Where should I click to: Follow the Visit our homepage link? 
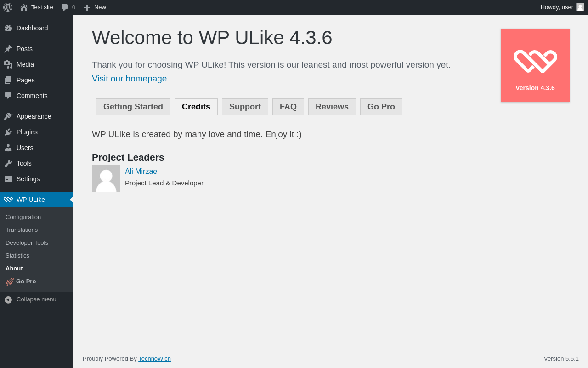pyautogui.click(x=129, y=79)
